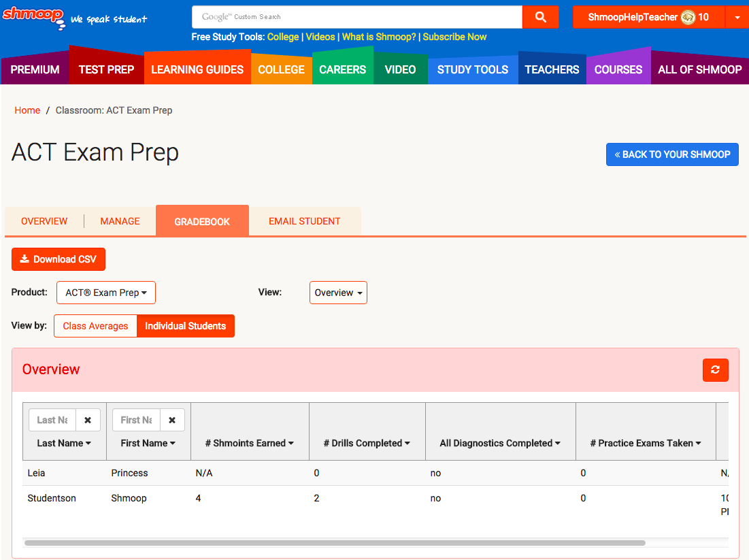Screen dimensions: 749x560
Task: Click the orange search magnifier button
Action: (x=540, y=17)
